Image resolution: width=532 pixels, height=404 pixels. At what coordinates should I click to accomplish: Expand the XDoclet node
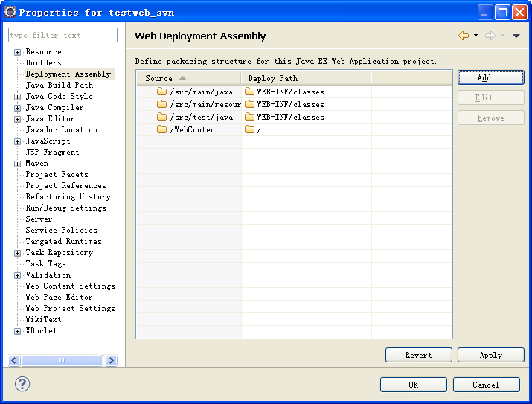[x=17, y=331]
